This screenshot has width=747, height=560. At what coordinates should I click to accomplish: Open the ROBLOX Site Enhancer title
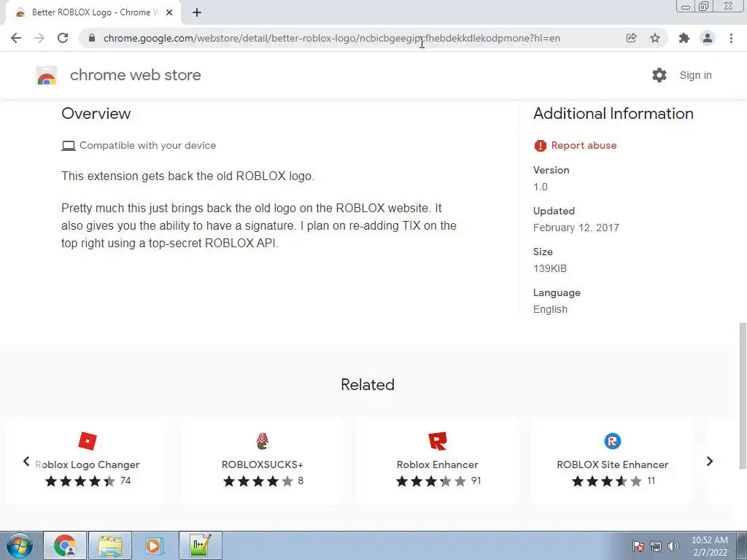[x=613, y=464]
